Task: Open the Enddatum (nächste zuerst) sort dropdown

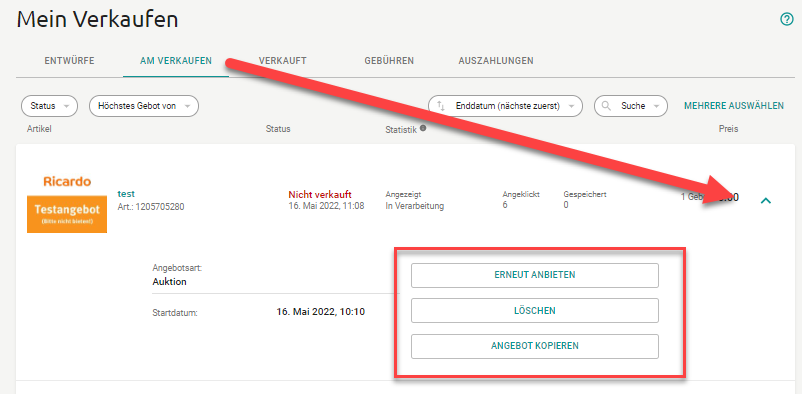Action: pos(505,106)
